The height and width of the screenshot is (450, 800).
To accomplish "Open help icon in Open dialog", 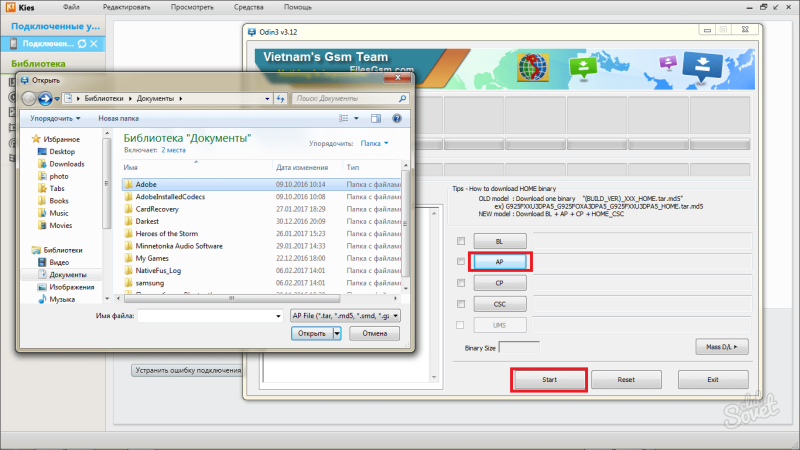I will click(397, 118).
